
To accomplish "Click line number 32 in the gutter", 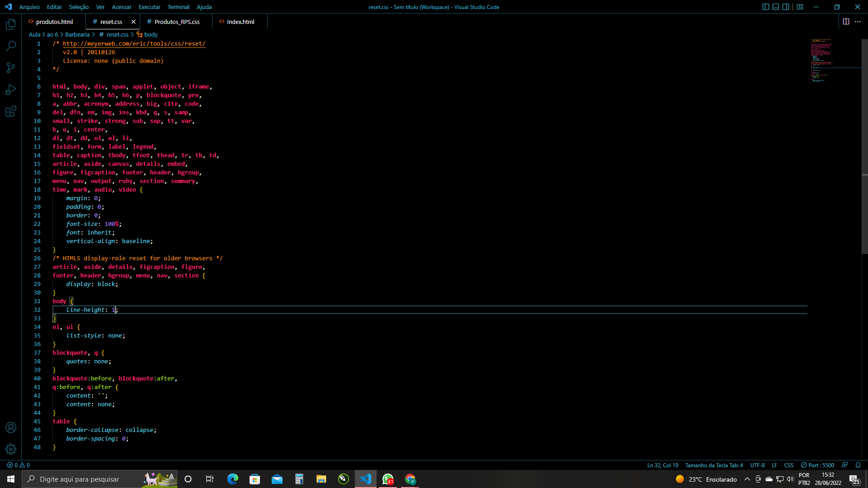I will point(37,310).
